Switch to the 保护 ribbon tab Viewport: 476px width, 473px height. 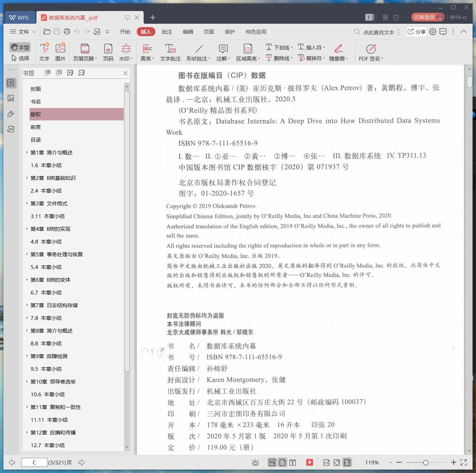pos(230,32)
